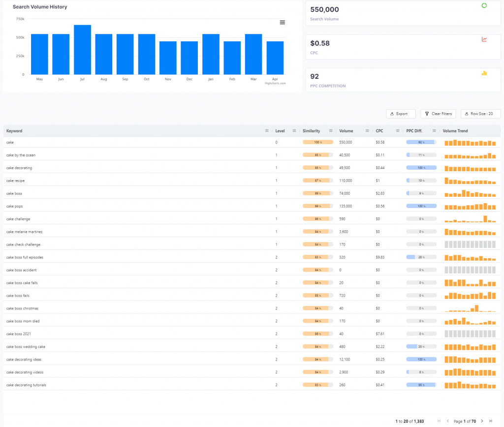Click the 92% PPC Diff. bar for cake

coord(421,142)
